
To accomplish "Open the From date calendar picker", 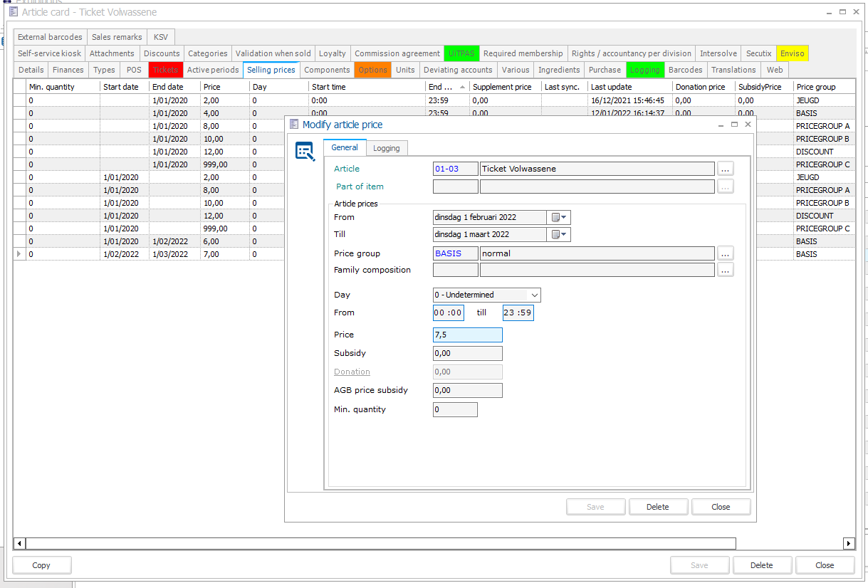I will [x=559, y=217].
